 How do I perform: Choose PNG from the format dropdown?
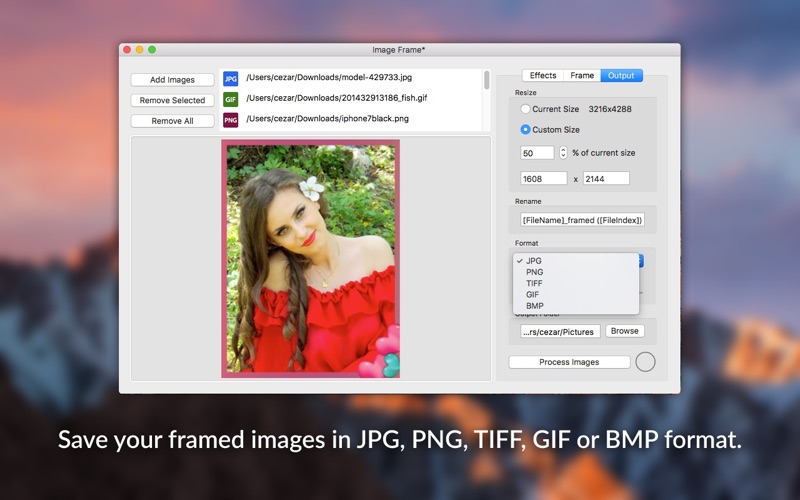click(534, 272)
